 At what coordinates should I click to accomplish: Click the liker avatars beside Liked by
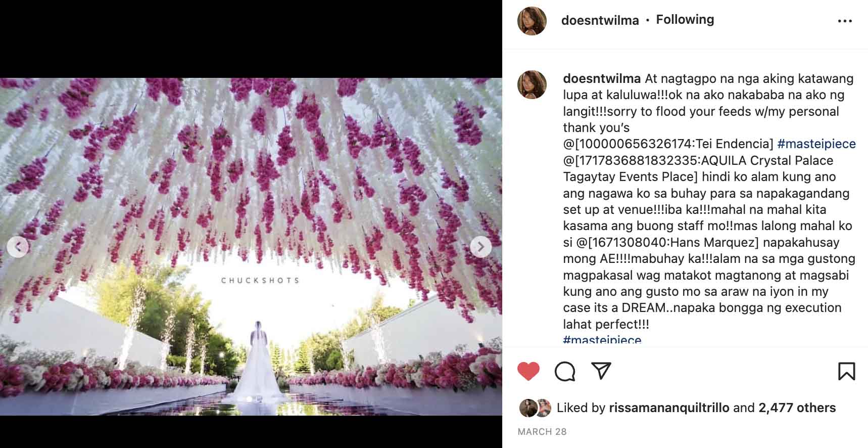[535, 408]
